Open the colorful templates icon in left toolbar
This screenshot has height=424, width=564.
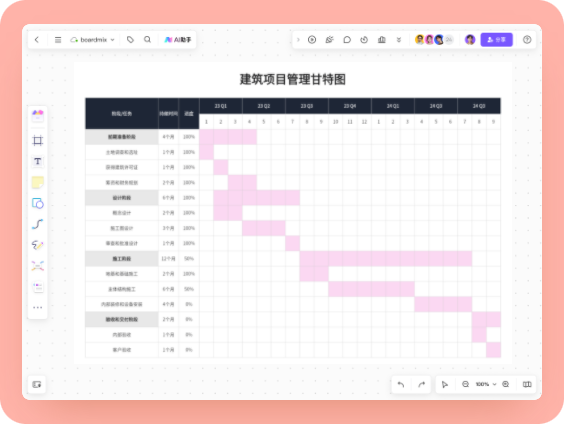point(37,116)
